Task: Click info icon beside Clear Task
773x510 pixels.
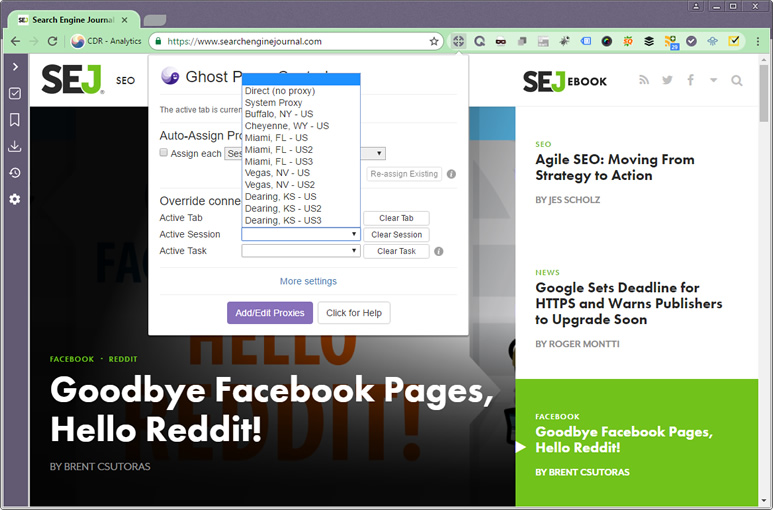Action: click(439, 251)
